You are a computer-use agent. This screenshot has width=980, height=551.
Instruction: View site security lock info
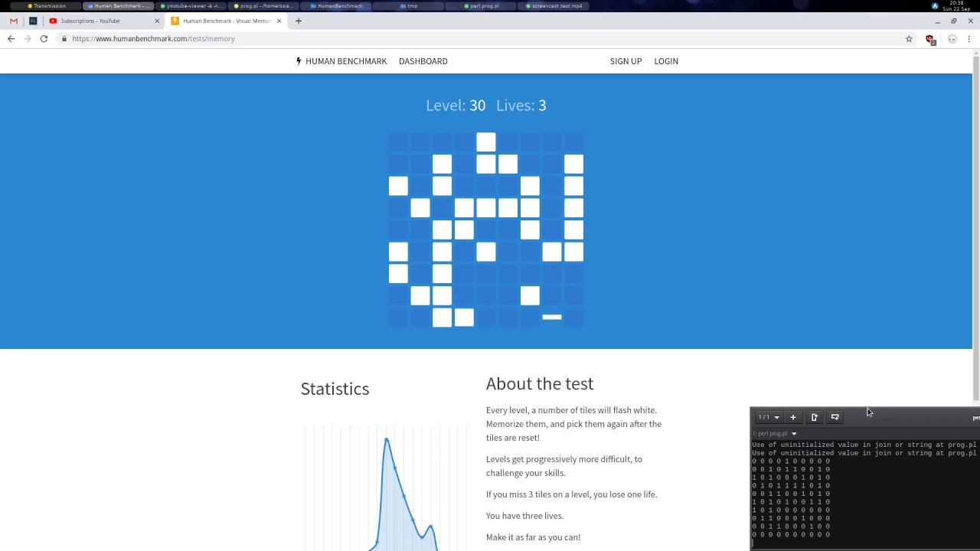pyautogui.click(x=64, y=38)
